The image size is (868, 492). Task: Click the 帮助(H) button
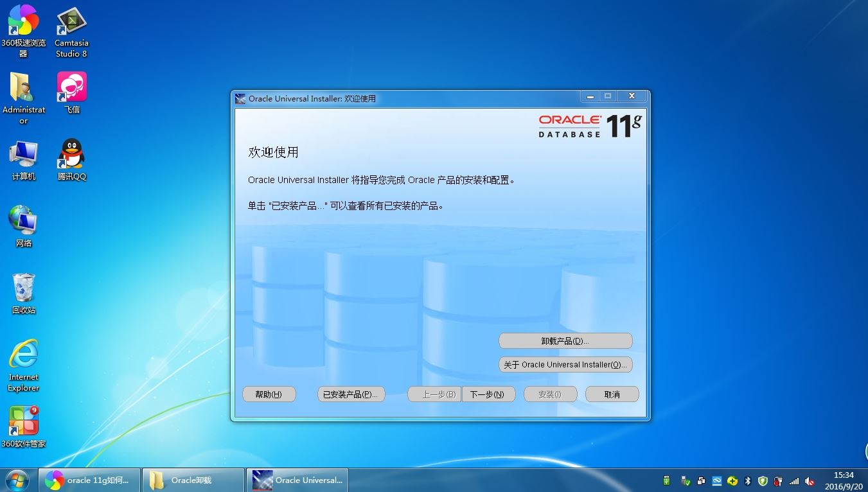tap(269, 394)
